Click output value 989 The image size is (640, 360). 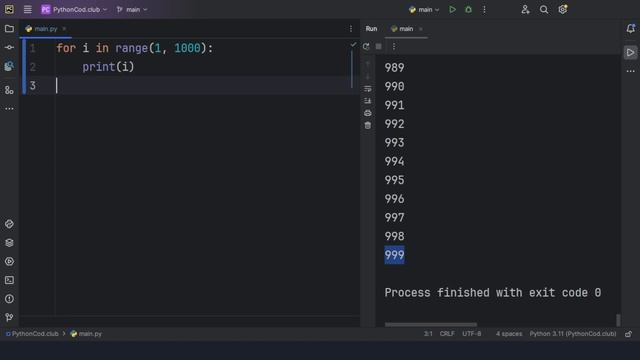coord(394,68)
